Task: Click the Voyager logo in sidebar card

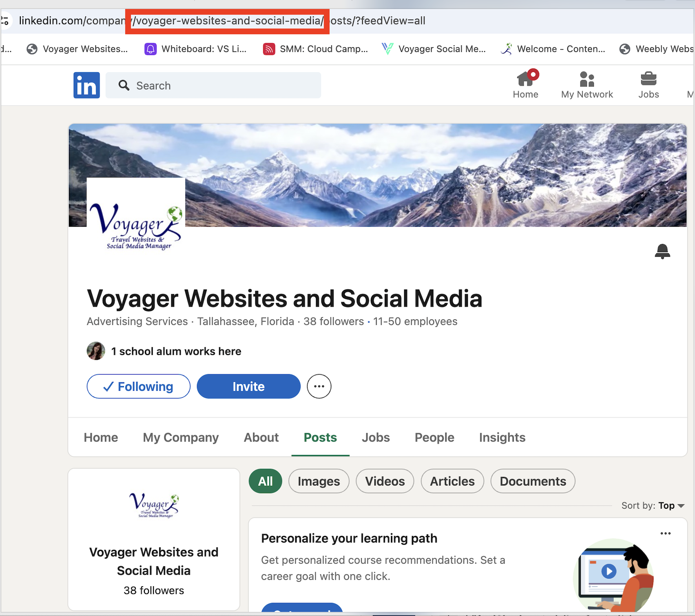Action: [154, 505]
